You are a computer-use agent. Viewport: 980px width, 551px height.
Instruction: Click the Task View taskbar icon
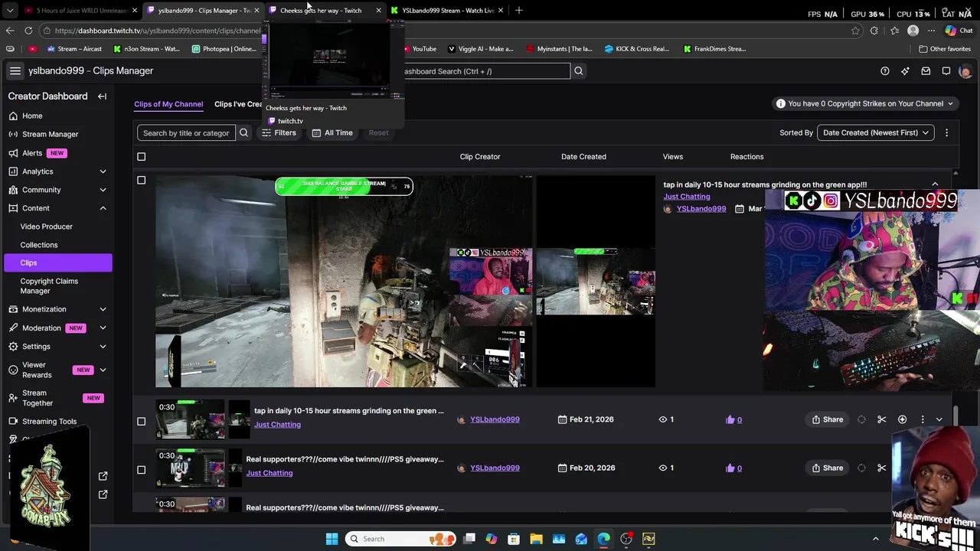(x=469, y=539)
